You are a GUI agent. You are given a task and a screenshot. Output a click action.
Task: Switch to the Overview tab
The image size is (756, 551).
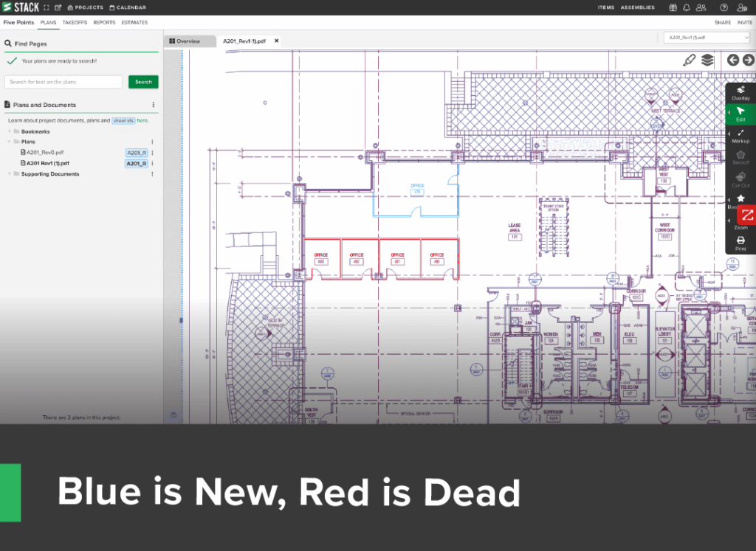(190, 41)
